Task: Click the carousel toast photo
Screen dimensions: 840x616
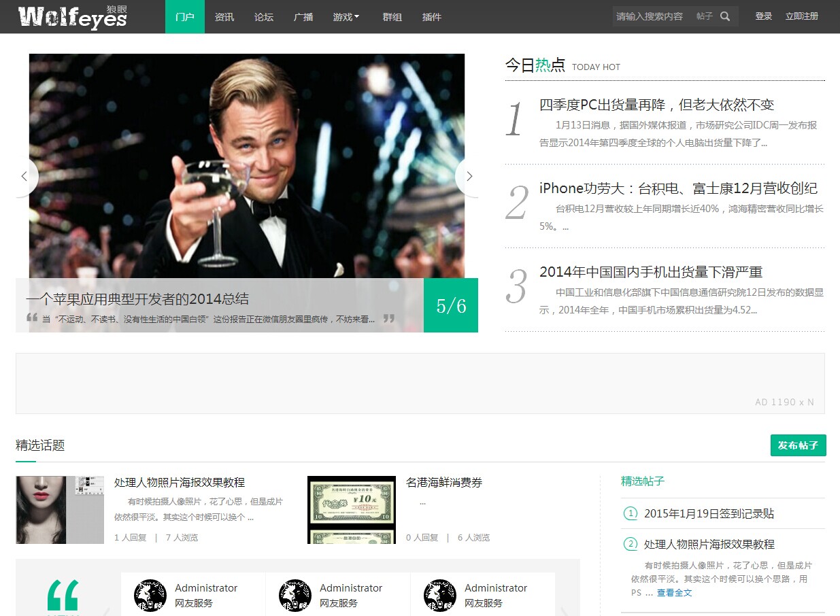Action: click(x=247, y=166)
